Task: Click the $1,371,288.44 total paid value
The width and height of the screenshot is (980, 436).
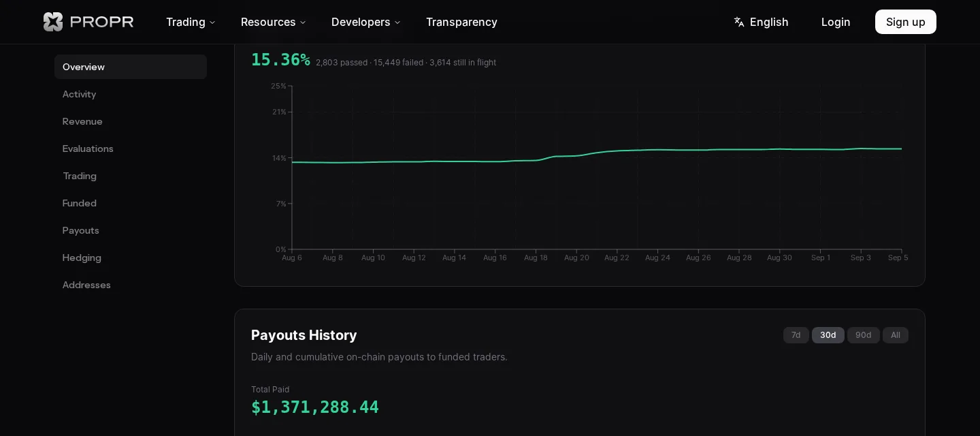Action: (315, 407)
